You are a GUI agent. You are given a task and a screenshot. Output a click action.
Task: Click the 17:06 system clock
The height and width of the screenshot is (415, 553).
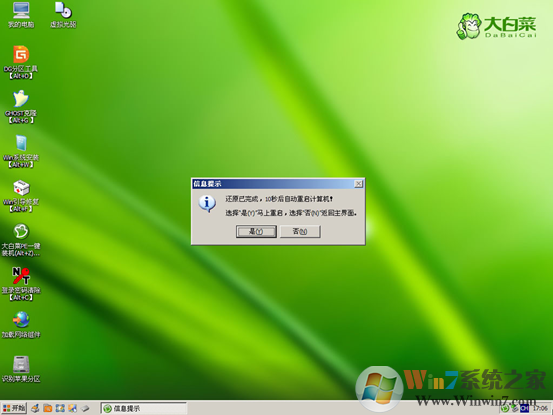pyautogui.click(x=540, y=408)
